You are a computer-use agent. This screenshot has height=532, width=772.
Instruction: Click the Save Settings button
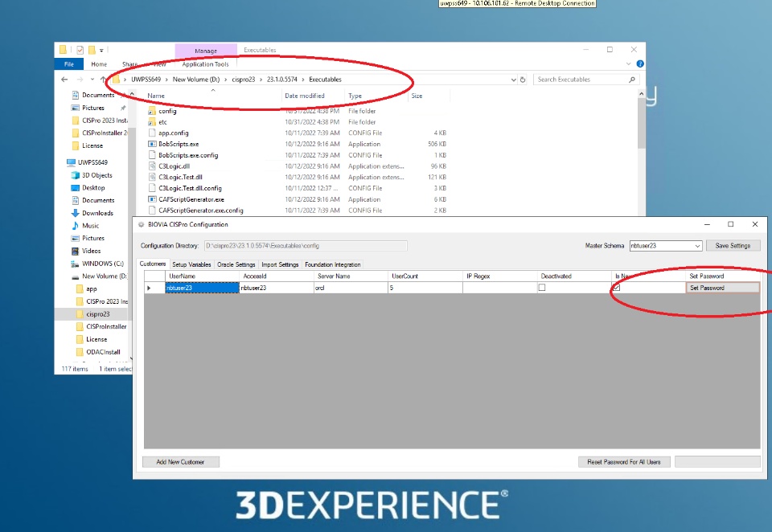[733, 246]
